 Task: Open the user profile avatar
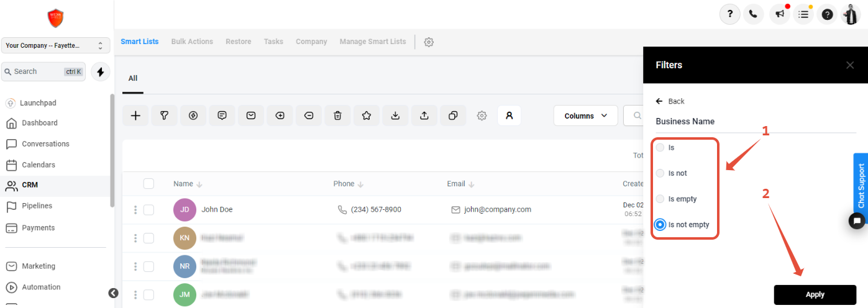click(x=850, y=14)
